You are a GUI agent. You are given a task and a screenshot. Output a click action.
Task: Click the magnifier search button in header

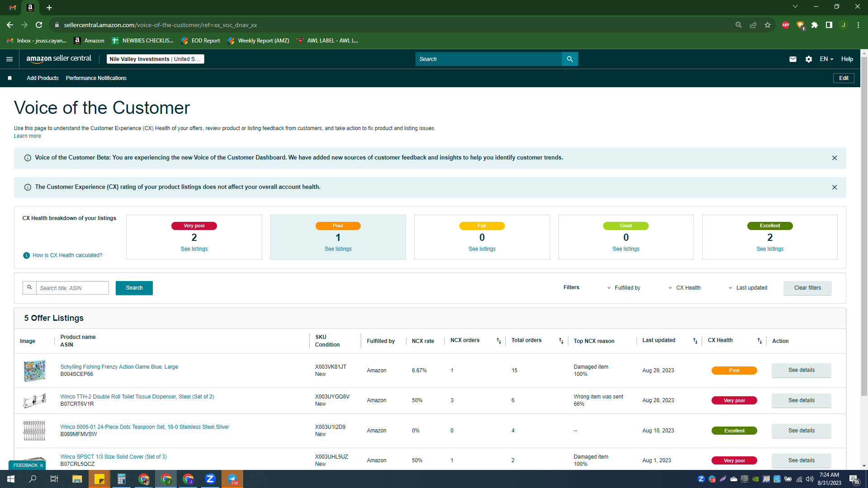570,59
